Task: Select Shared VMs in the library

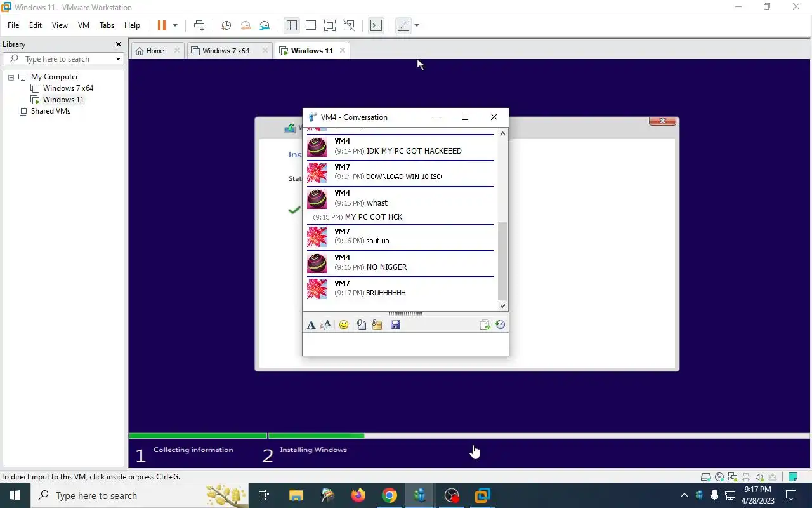Action: click(51, 111)
